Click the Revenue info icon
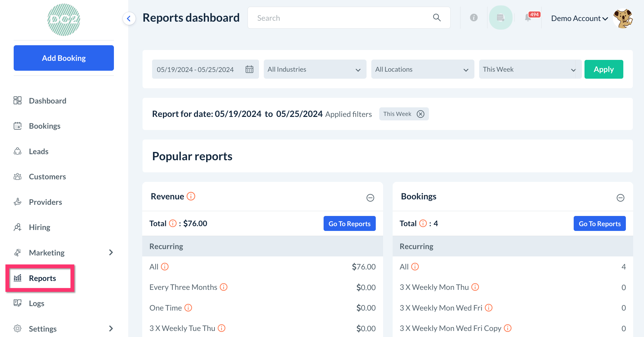Image resolution: width=644 pixels, height=337 pixels. click(x=191, y=196)
